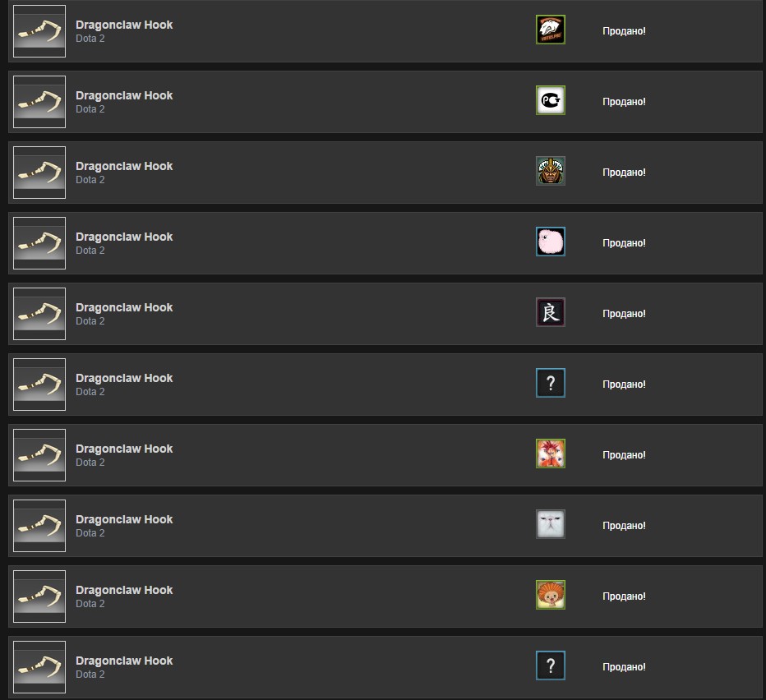Open Dragonclaw Hook title in cat avatar row

point(124,519)
